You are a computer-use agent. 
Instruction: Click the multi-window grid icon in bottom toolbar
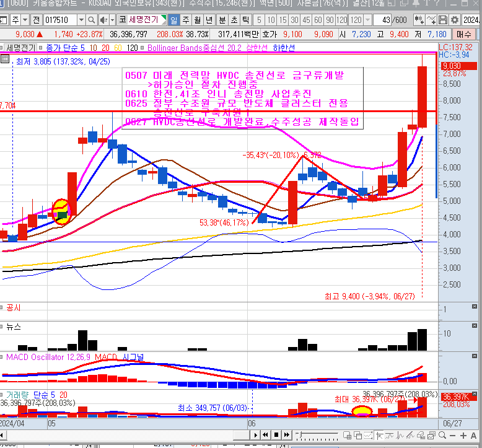pyautogui.click(x=348, y=436)
